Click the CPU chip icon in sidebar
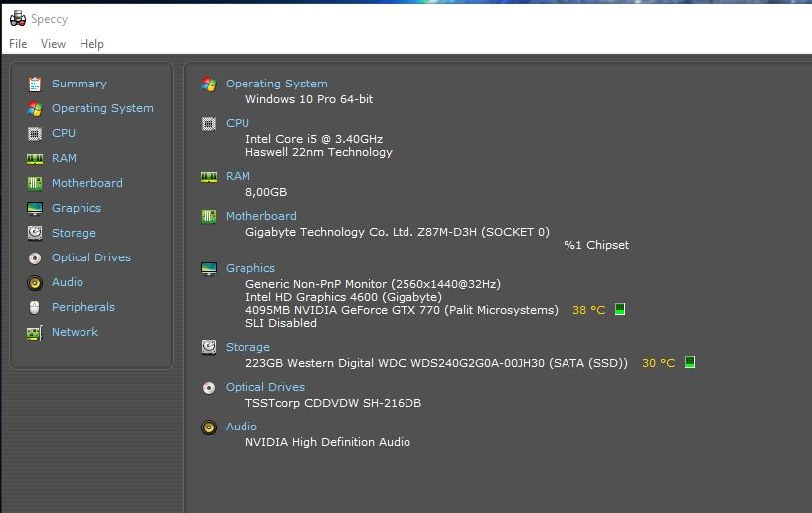Screen dimensions: 812x513 click(x=35, y=133)
